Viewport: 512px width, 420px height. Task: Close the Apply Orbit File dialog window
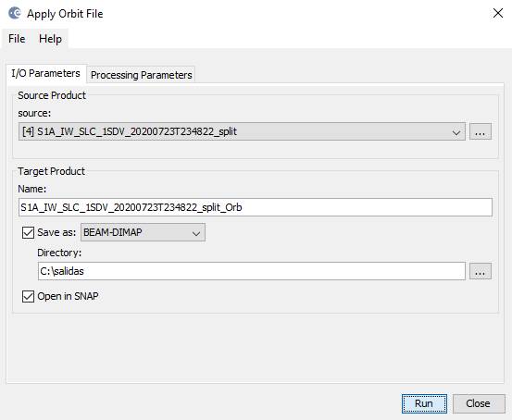[497, 13]
